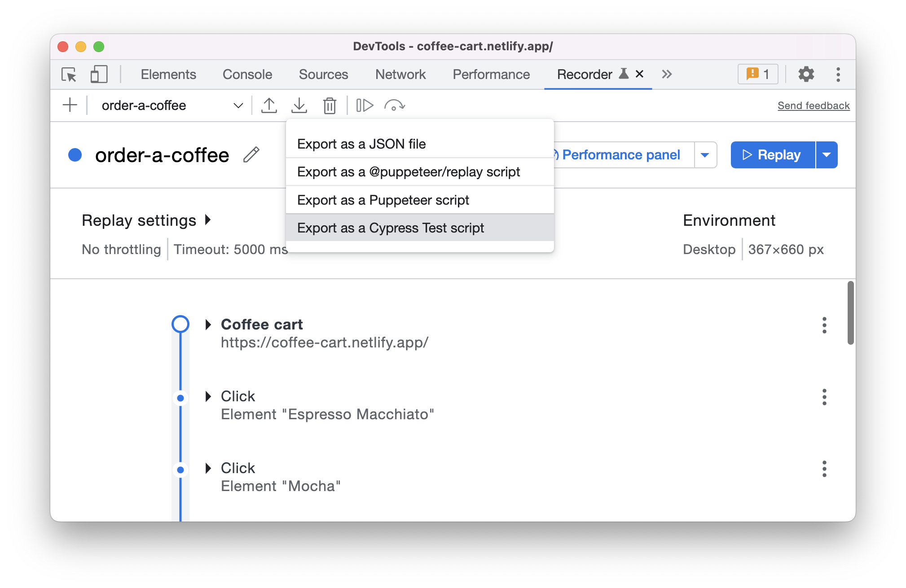Click the steps list vertical scrollbar

pos(850,313)
